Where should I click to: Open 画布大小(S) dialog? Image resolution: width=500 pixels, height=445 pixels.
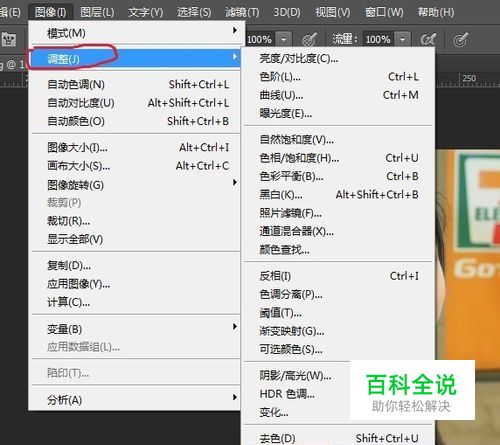pos(136,166)
